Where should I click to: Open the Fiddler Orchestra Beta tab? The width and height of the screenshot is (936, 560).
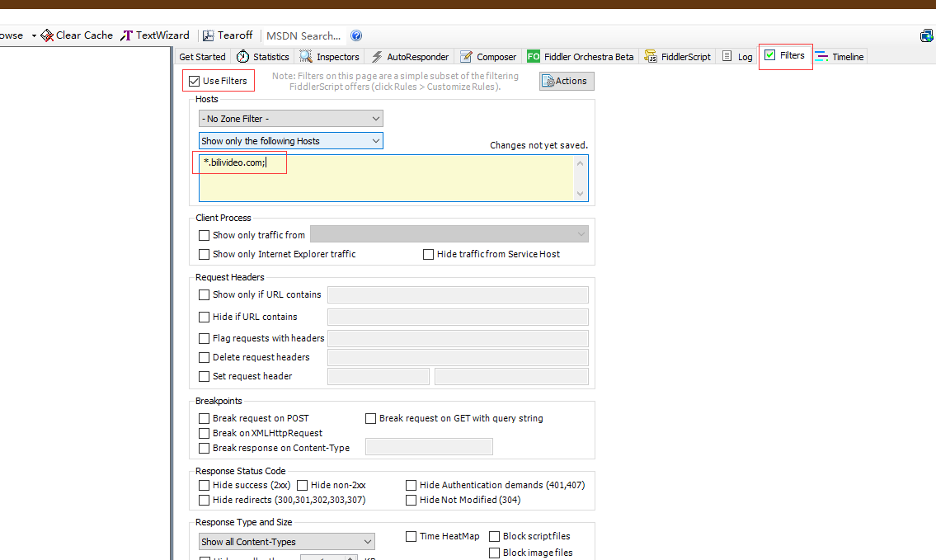pos(581,57)
